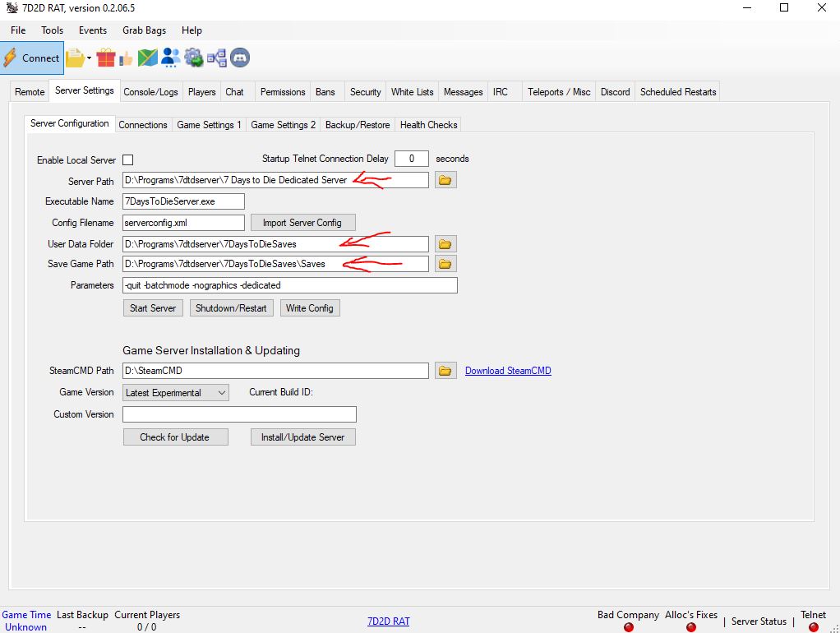Click the empty Custom Version input field
Viewport: 840px width, 633px height.
click(239, 414)
